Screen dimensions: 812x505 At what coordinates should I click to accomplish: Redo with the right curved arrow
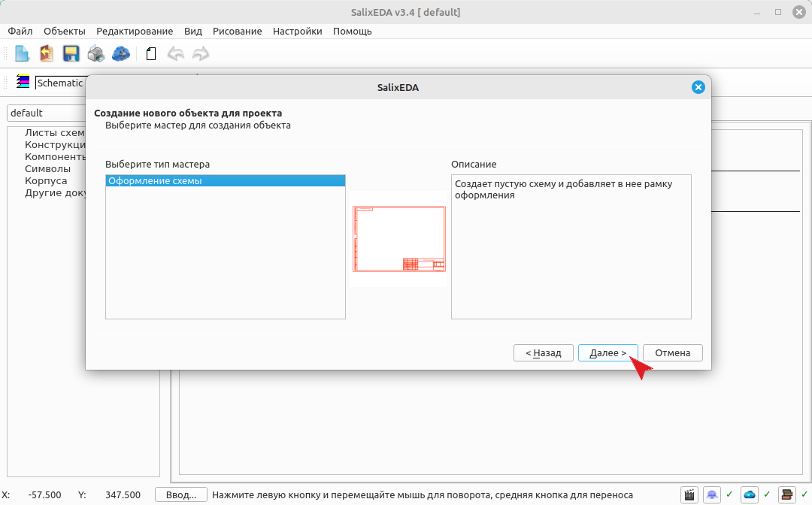[201, 54]
